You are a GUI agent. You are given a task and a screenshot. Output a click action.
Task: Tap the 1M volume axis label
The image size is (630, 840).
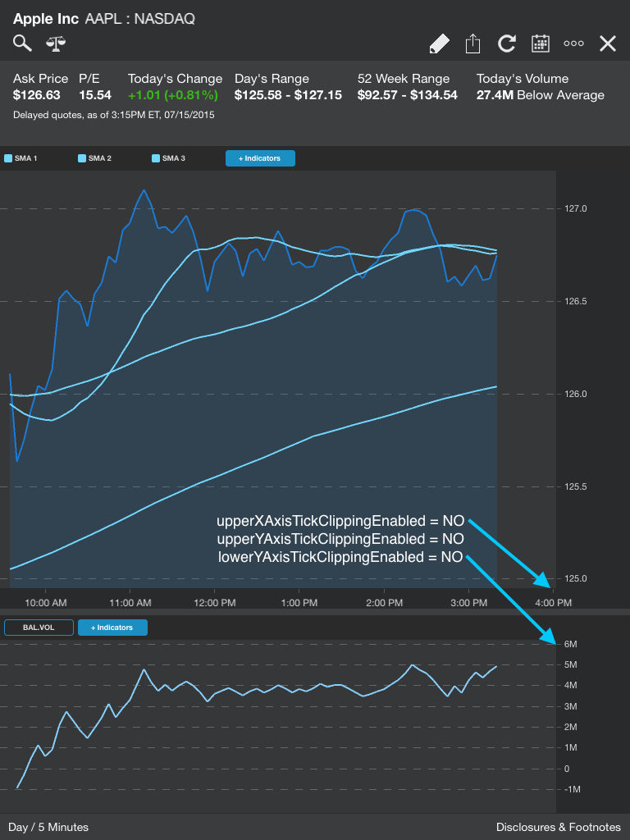[x=571, y=747]
